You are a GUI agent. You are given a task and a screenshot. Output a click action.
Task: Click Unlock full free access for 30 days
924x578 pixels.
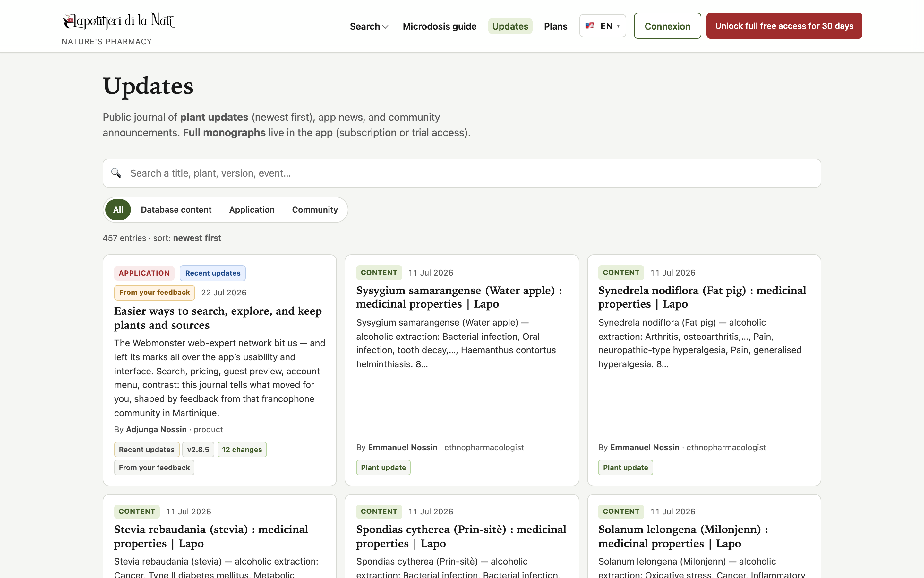click(x=784, y=26)
